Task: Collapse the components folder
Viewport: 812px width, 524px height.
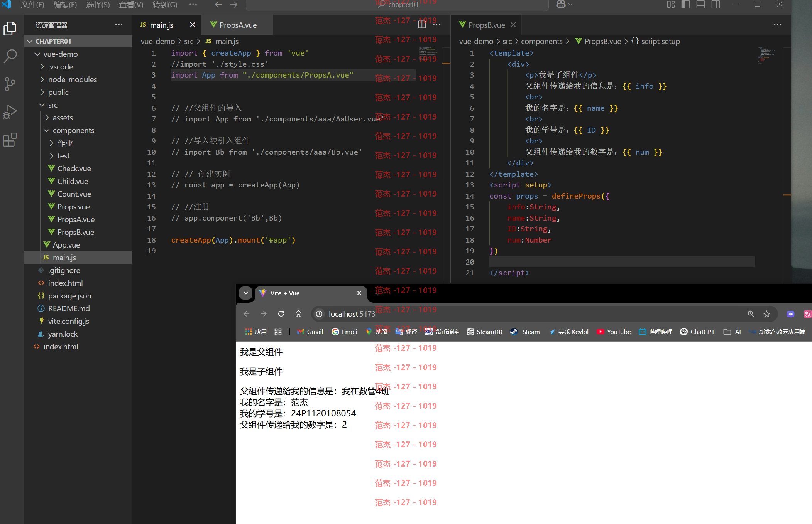Action: 78,130
